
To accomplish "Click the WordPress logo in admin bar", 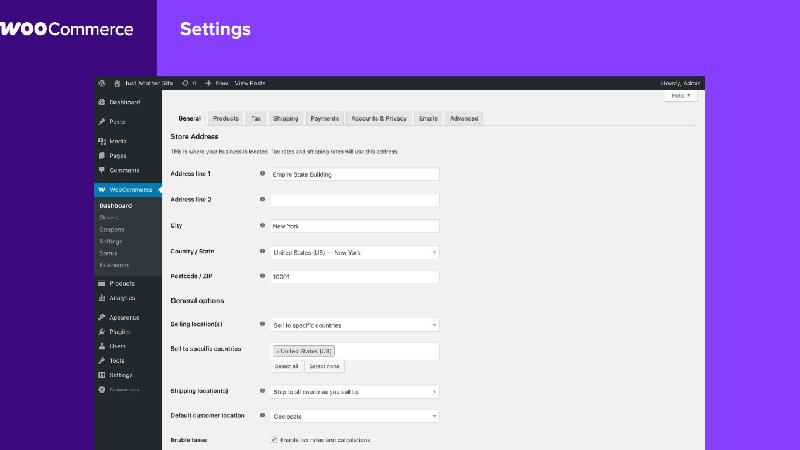I will [102, 83].
